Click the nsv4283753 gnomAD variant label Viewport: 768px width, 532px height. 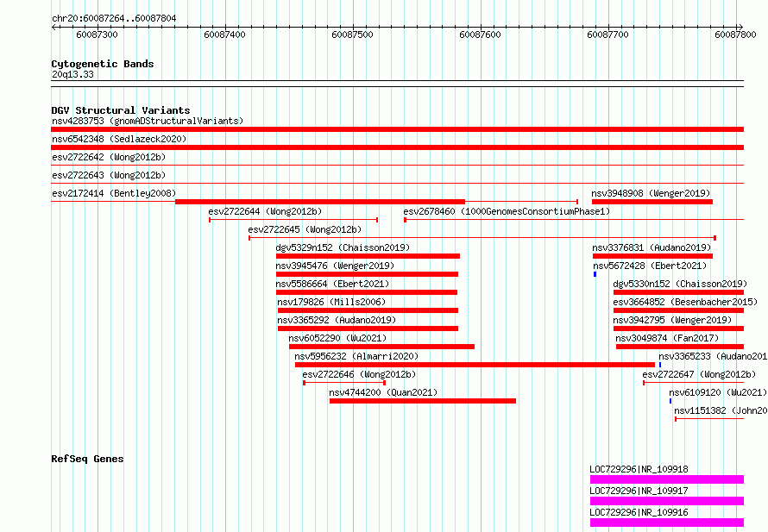pyautogui.click(x=148, y=121)
